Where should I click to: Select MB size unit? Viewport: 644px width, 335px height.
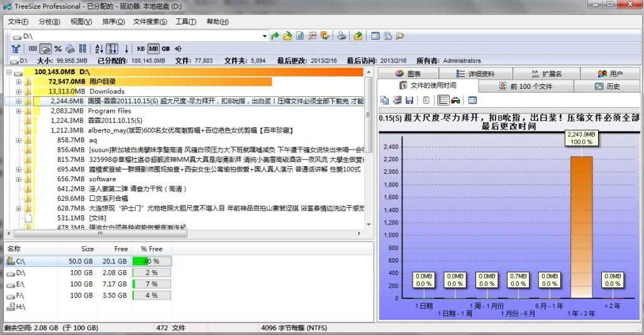(x=153, y=49)
